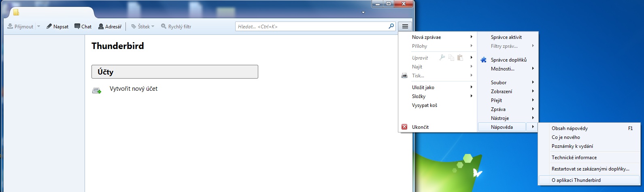Close the Thunderbird window

[403, 4]
